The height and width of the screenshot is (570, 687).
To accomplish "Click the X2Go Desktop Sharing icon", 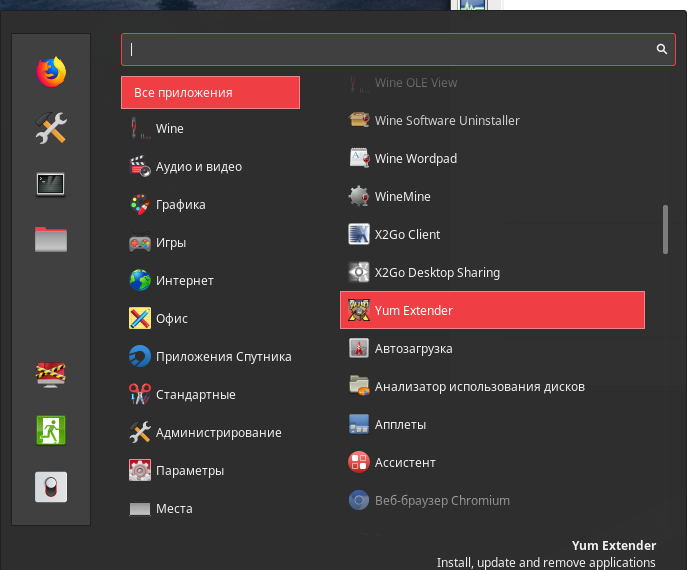I will tap(359, 272).
